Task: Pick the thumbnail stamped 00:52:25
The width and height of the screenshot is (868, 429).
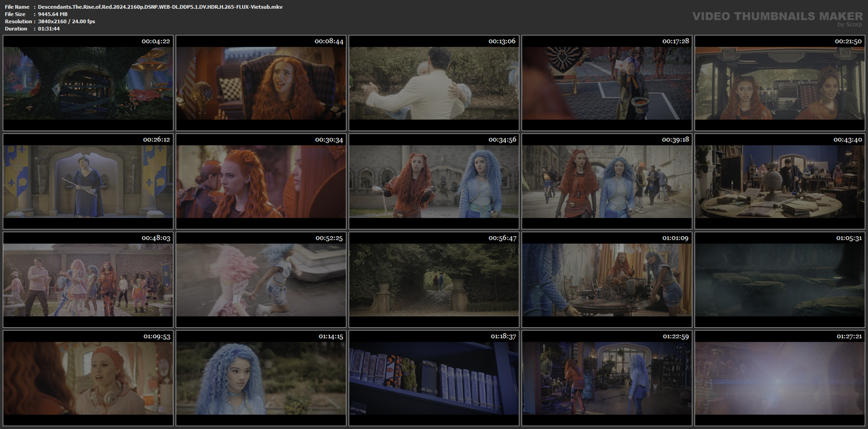Action: (x=261, y=280)
